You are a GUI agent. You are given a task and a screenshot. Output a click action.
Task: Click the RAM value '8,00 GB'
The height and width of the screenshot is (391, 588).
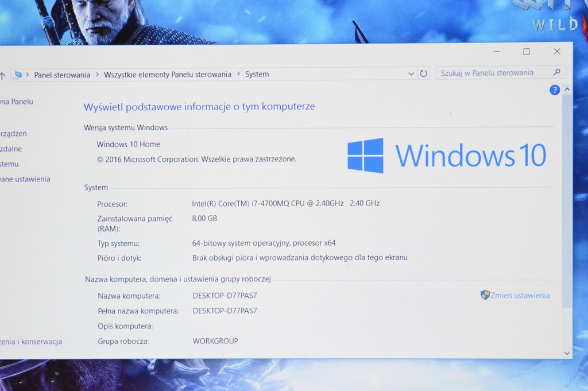(x=204, y=219)
